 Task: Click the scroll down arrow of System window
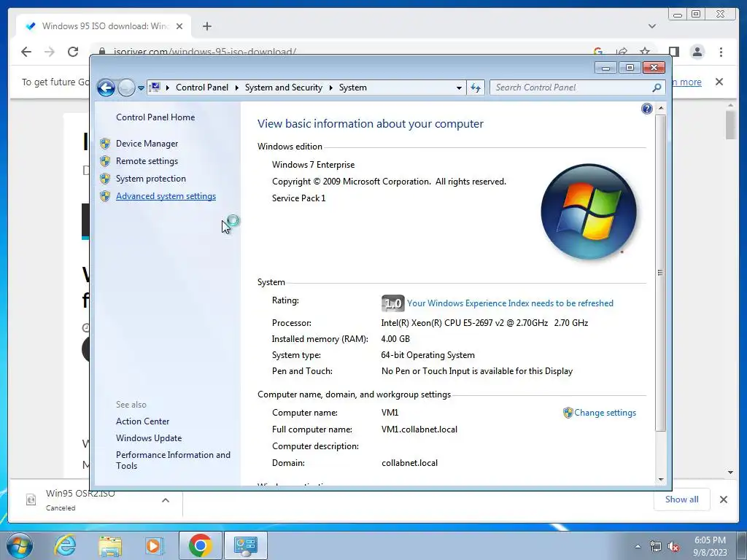[x=661, y=480]
